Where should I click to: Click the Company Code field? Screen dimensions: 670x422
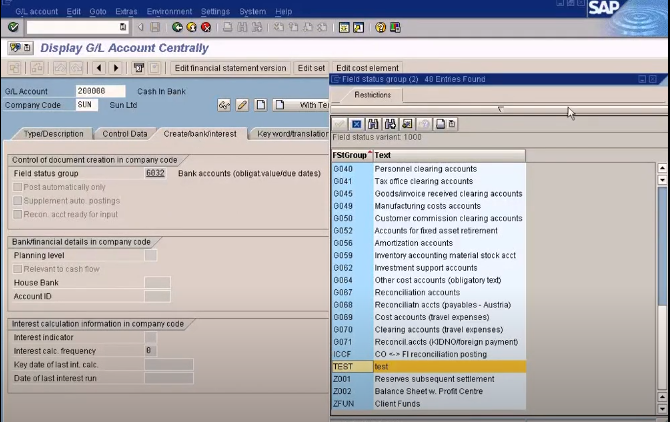[x=87, y=105]
